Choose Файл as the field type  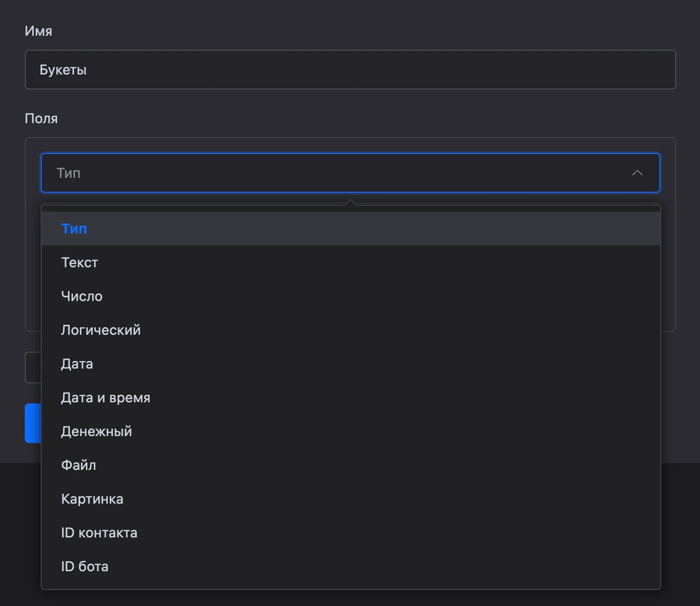tap(351, 465)
